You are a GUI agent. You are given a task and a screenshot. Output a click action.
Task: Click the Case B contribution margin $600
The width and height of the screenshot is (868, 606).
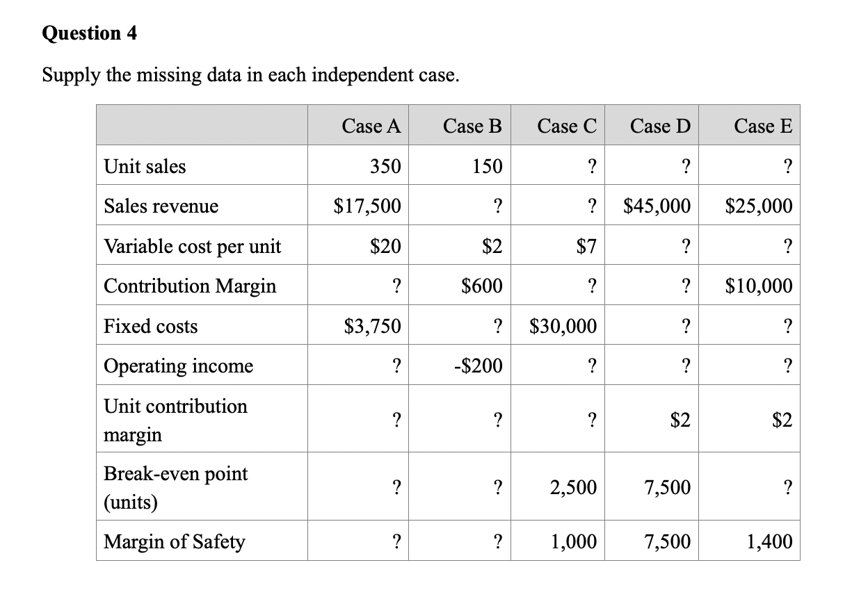(482, 286)
